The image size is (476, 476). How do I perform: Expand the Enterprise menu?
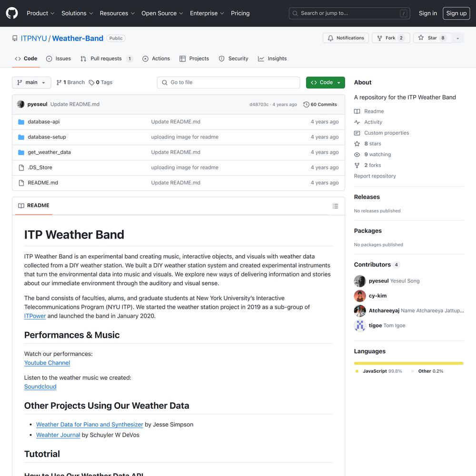(x=207, y=13)
